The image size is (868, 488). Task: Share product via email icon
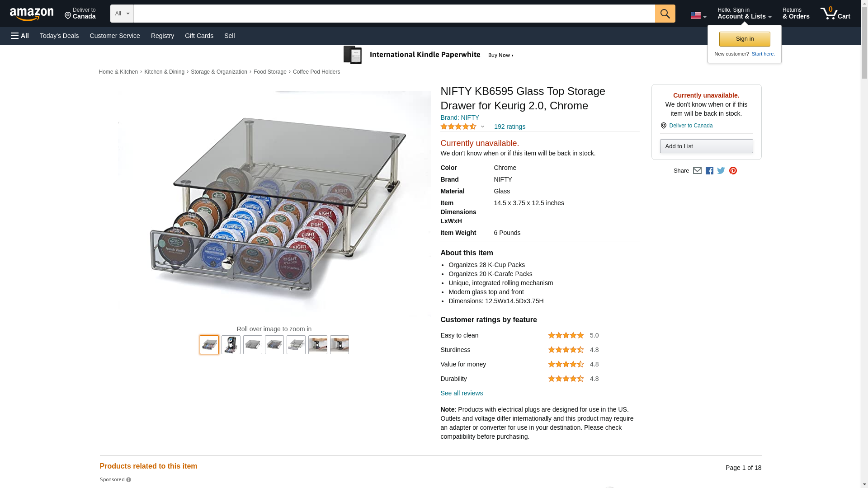pos(697,171)
